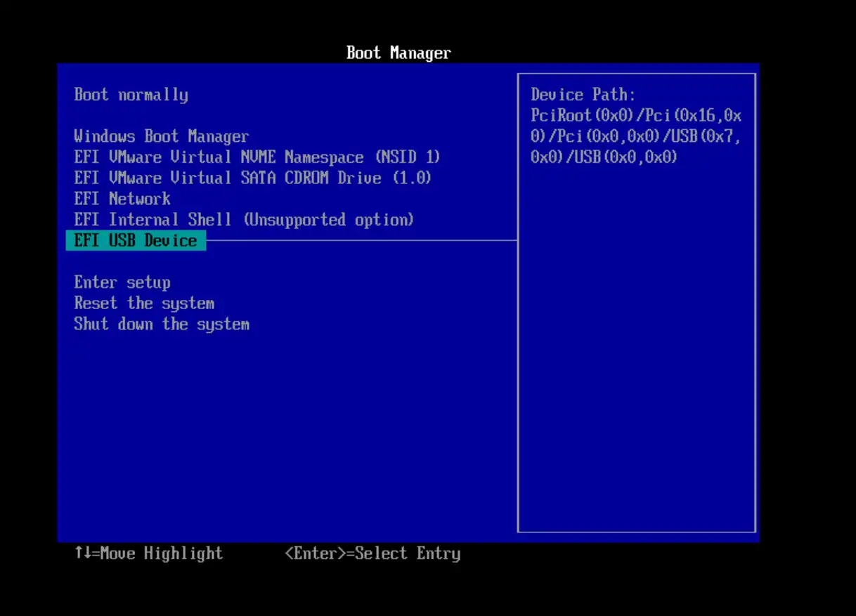Choose Reset the system
Image resolution: width=856 pixels, height=616 pixels.
pyautogui.click(x=144, y=303)
